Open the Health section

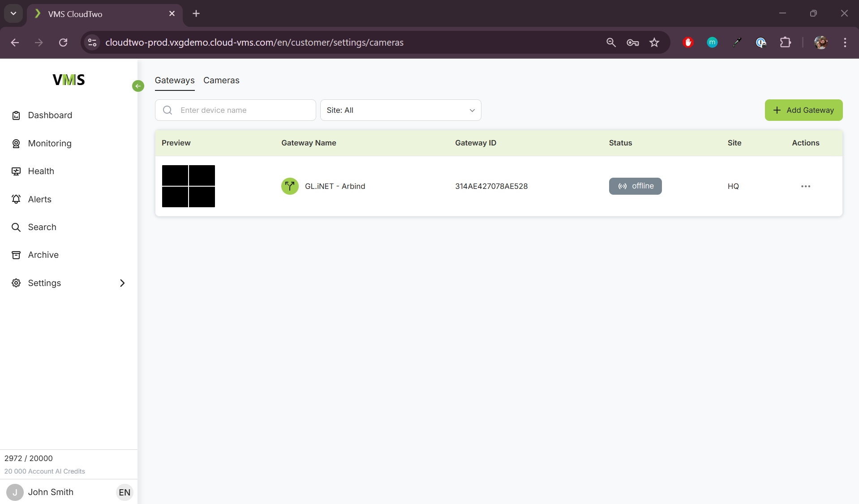click(x=41, y=171)
